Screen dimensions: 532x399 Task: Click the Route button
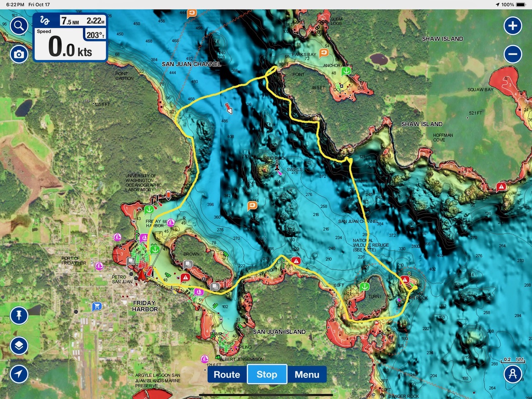pos(227,374)
